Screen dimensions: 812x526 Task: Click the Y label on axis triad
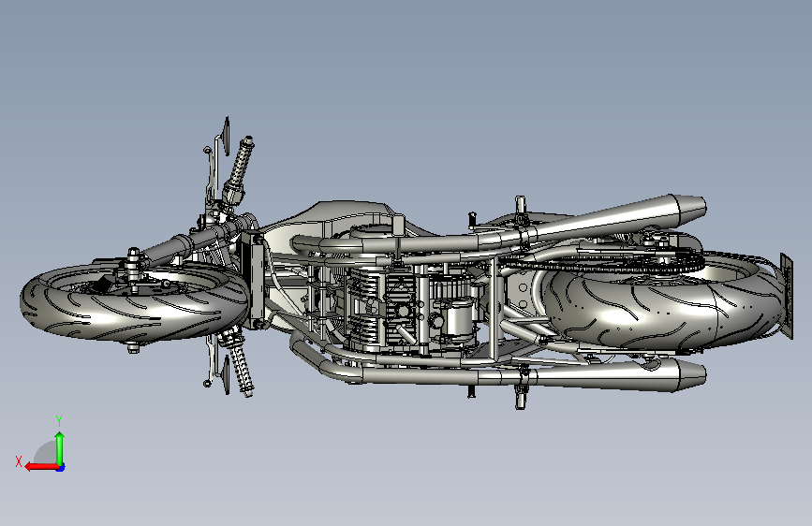click(x=59, y=421)
